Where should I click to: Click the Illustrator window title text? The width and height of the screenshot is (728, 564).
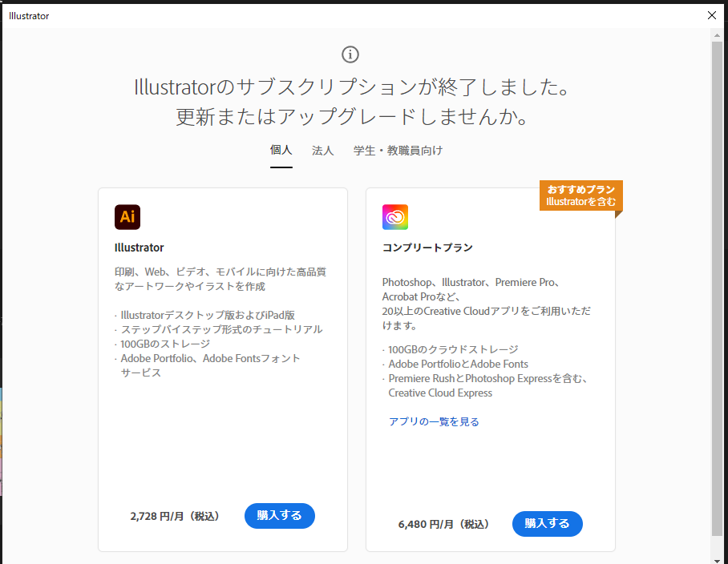click(29, 16)
